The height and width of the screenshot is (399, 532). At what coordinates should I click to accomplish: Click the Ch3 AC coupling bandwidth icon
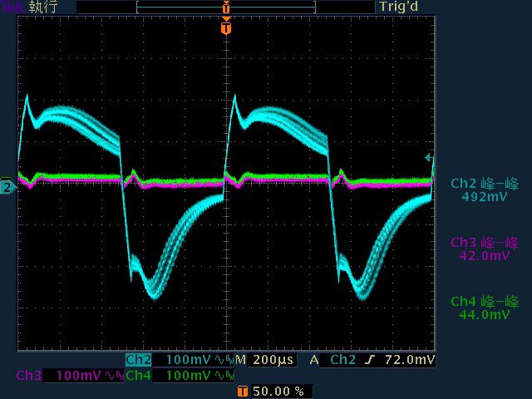pyautogui.click(x=113, y=376)
